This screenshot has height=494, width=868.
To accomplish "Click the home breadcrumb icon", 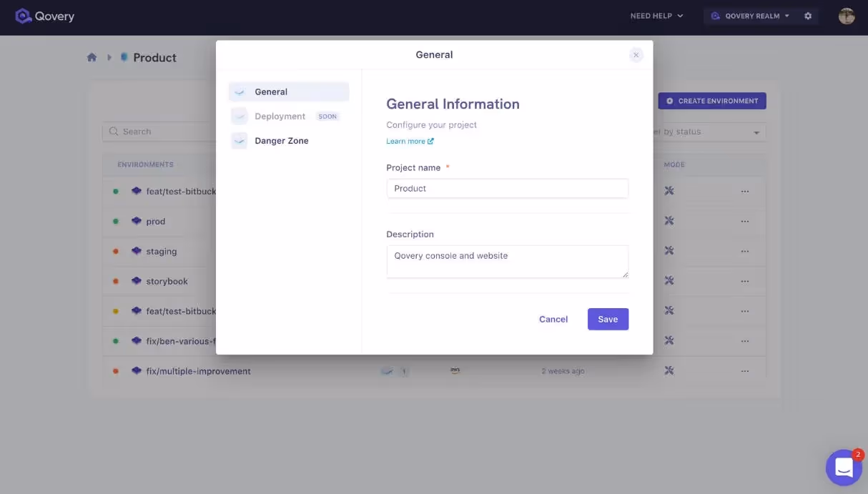I will [x=92, y=56].
